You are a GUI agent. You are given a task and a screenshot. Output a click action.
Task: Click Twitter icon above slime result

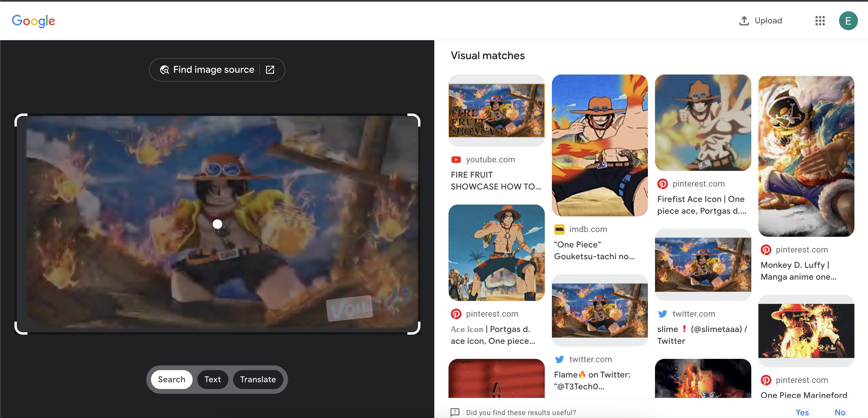662,314
